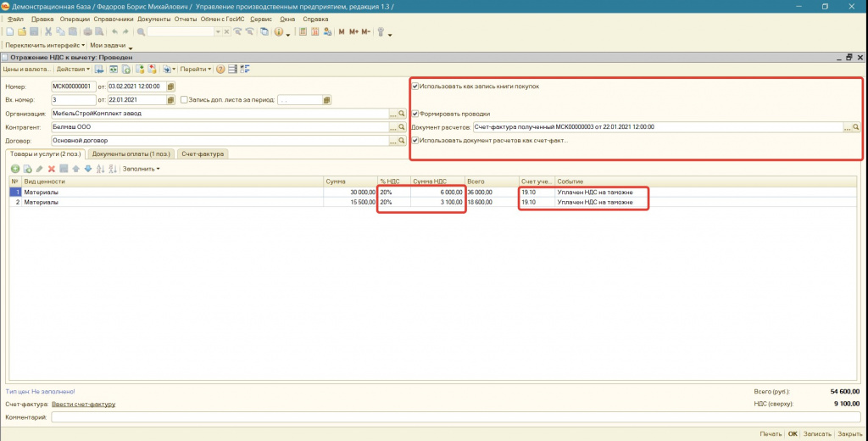This screenshot has width=868, height=441.
Task: Click into the Комментарий input field
Action: tap(455, 417)
